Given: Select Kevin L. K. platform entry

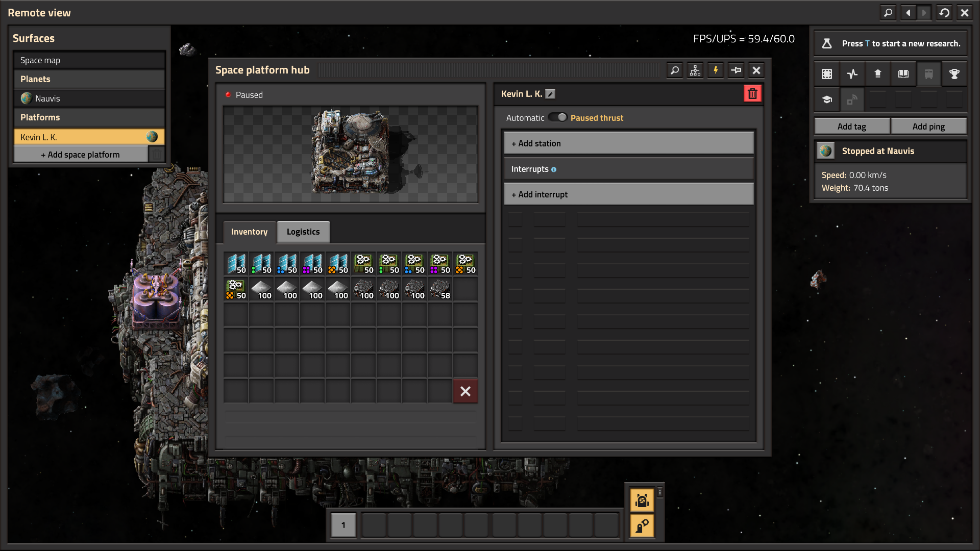Looking at the screenshot, I should click(89, 137).
